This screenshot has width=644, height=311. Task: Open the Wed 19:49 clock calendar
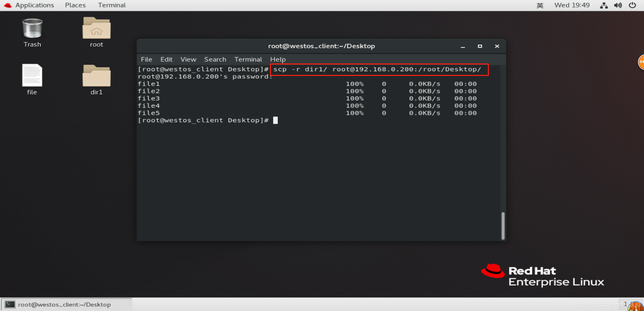coord(572,5)
